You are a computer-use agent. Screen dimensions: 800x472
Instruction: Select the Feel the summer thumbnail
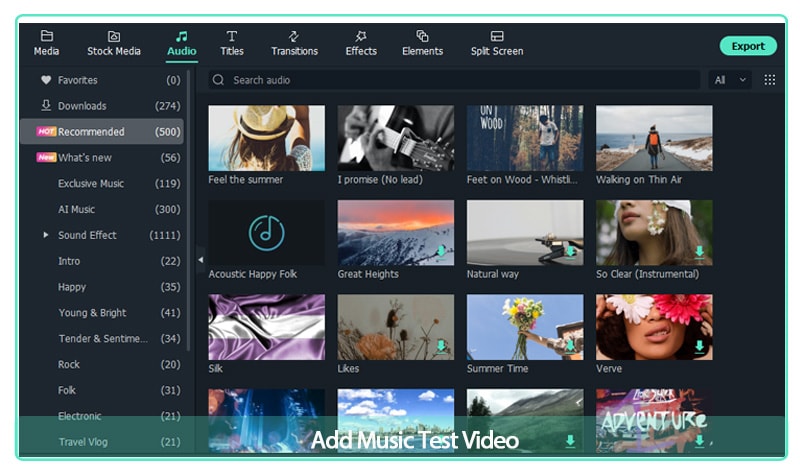266,138
